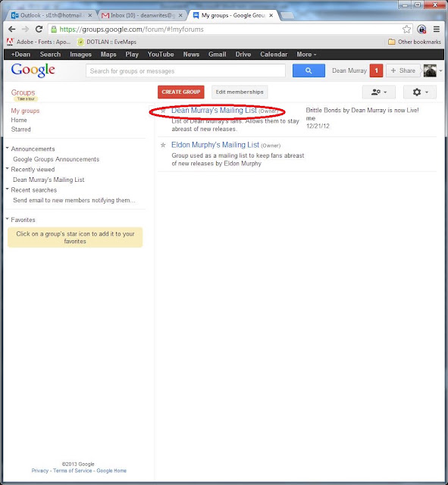Viewport: 448px width, 485px height.
Task: Open the settings gear dropdown
Action: click(420, 92)
